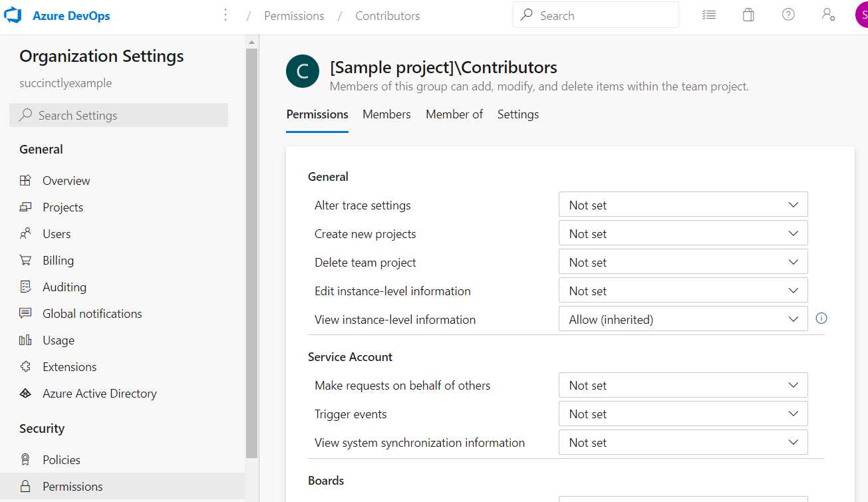Screen dimensions: 868x502
Task: Open the Help question mark icon
Action: tap(788, 14)
